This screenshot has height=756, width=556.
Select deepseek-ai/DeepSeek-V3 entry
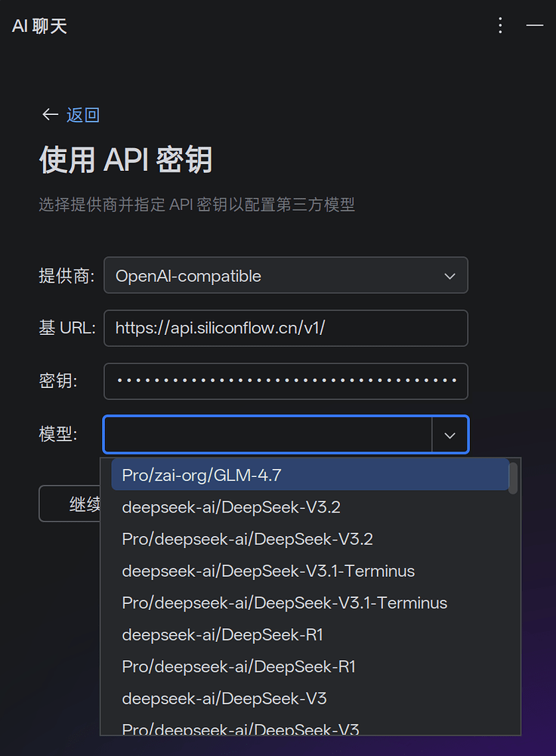pos(310,698)
